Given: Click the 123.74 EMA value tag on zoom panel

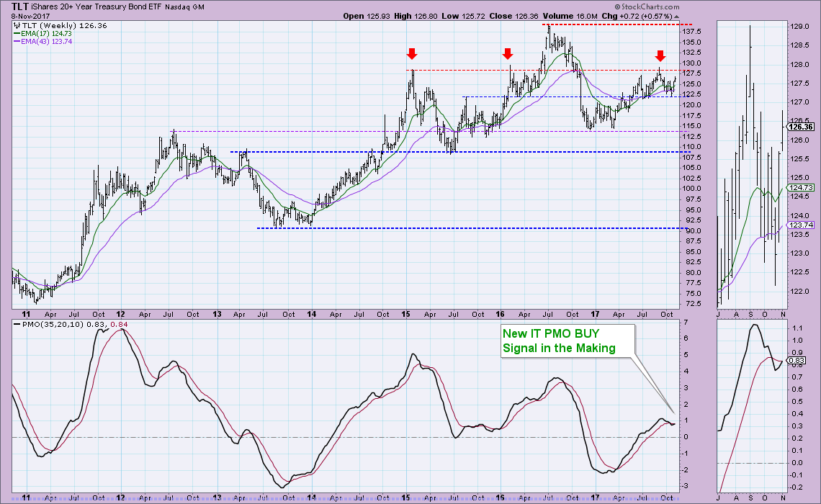Looking at the screenshot, I should (800, 225).
